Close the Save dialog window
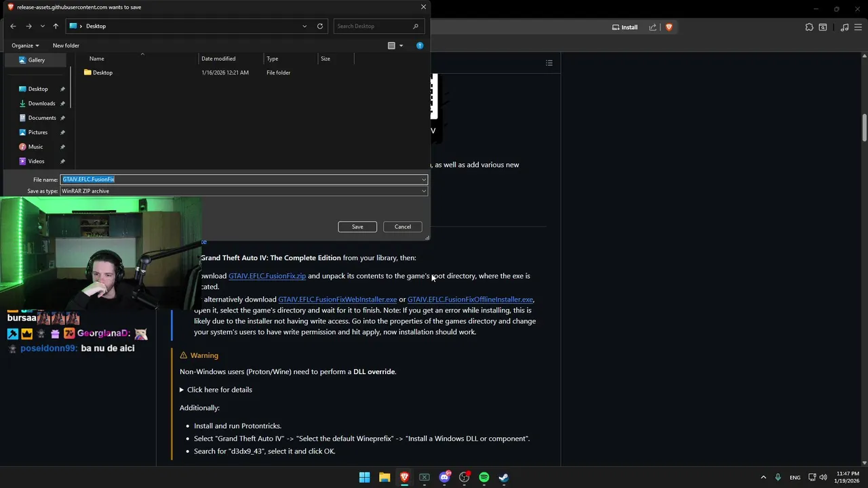 423,7
